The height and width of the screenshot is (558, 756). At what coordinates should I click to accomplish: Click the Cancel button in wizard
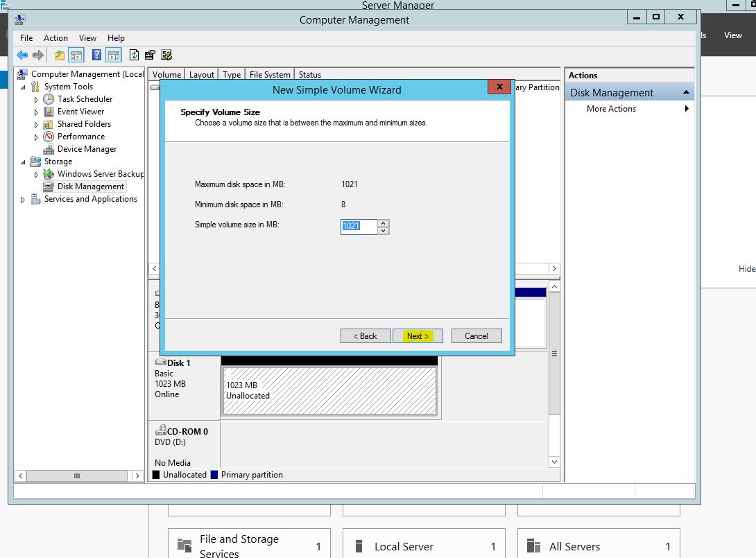coord(476,336)
